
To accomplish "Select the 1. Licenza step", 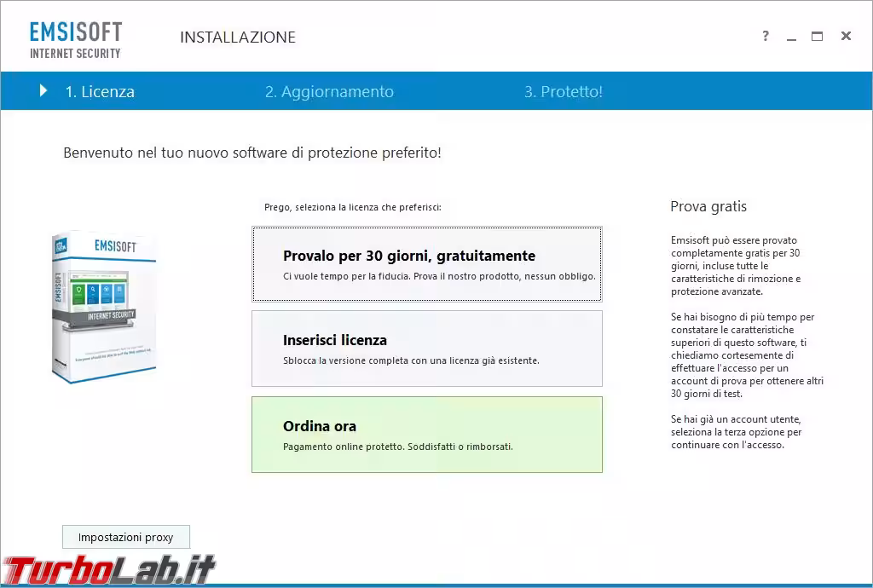I will 100,91.
